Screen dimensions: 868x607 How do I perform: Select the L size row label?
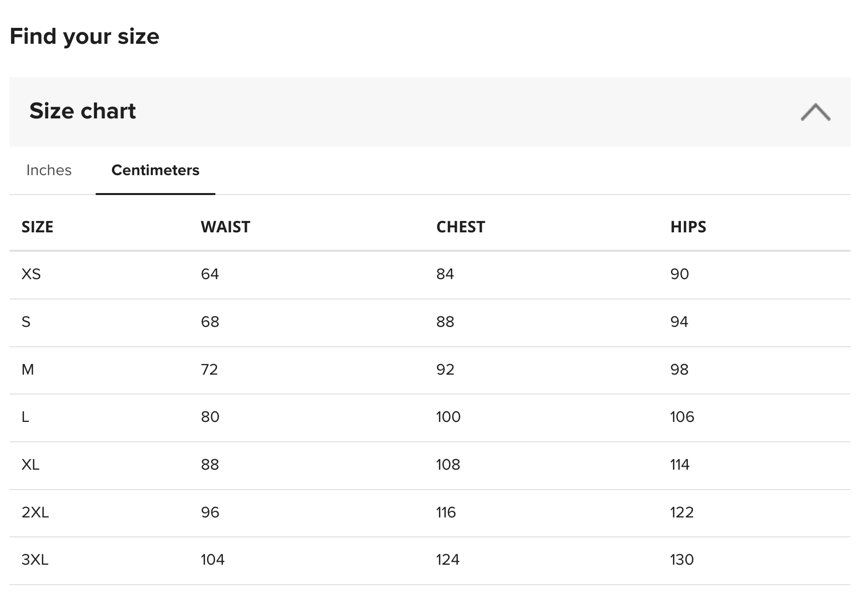click(25, 417)
